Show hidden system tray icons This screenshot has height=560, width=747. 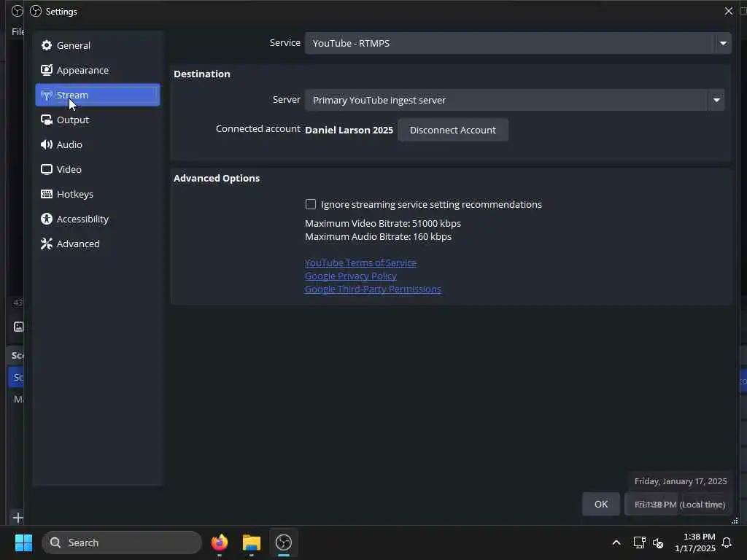616,542
